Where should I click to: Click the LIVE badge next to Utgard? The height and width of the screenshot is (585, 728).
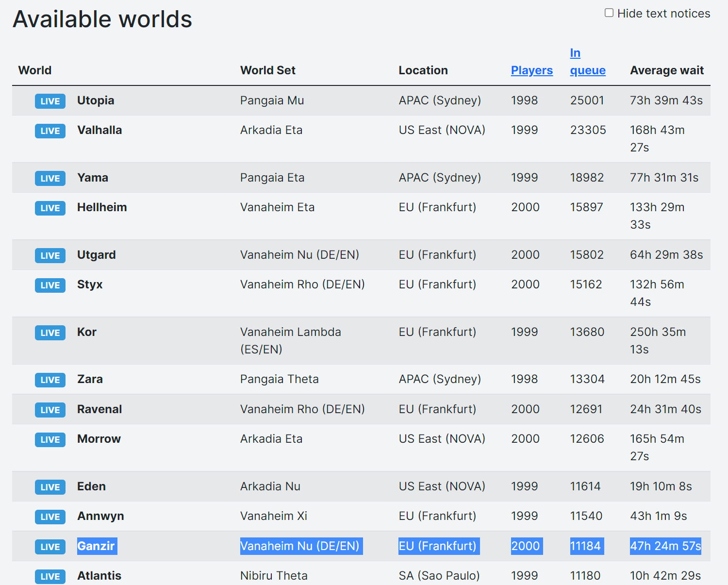[x=50, y=255]
